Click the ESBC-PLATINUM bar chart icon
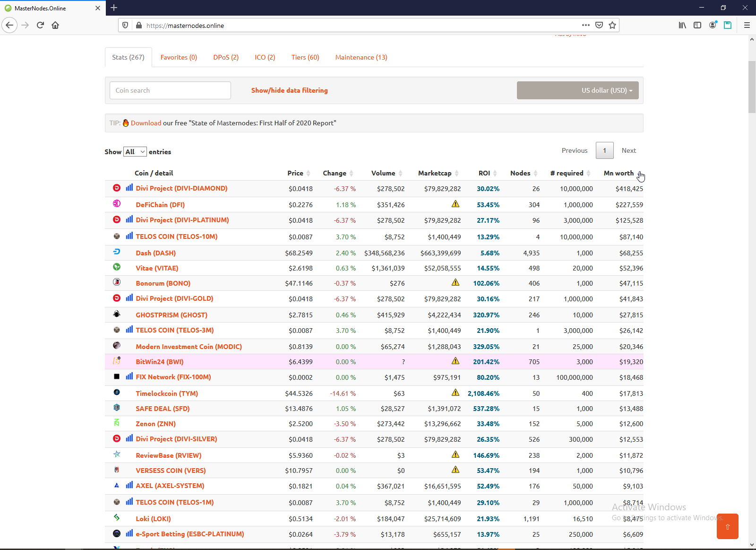 (129, 533)
